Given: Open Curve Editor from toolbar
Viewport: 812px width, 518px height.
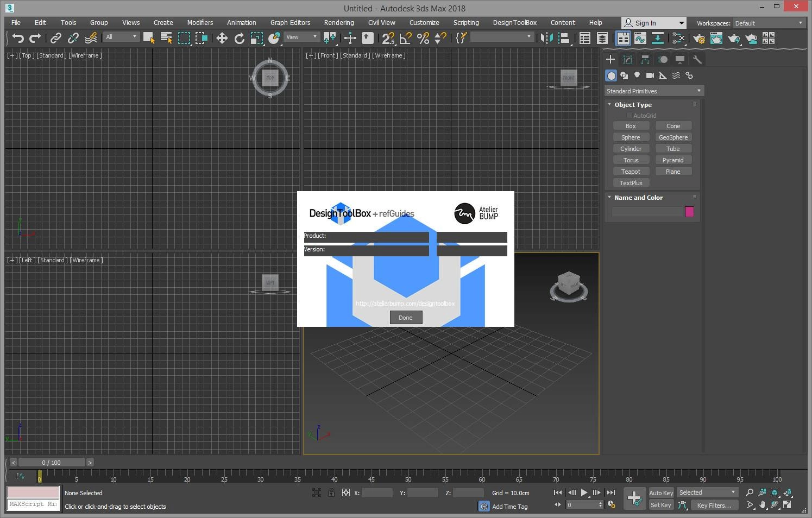Looking at the screenshot, I should [640, 38].
